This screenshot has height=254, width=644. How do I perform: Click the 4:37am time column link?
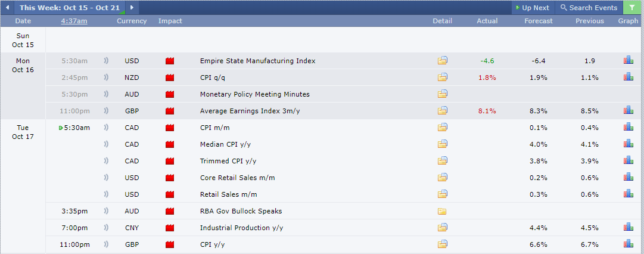(74, 21)
